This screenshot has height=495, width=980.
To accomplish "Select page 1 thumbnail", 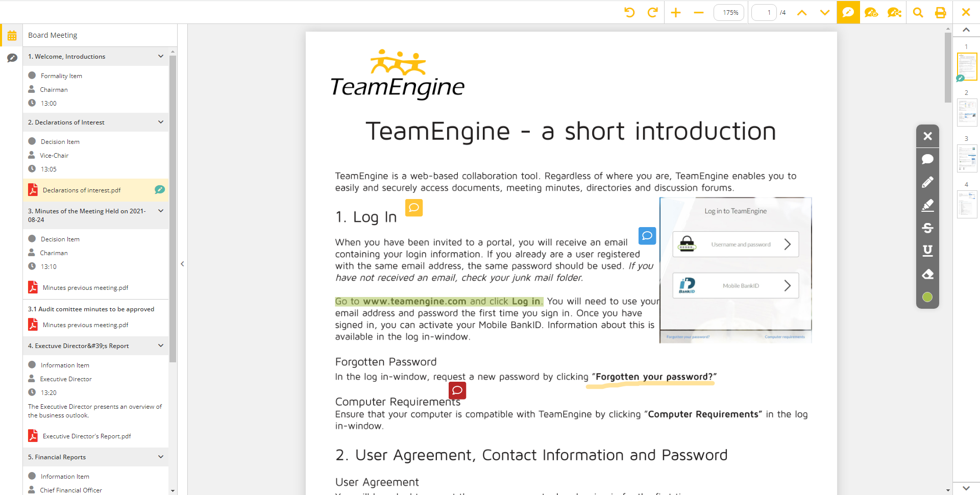I will (967, 66).
